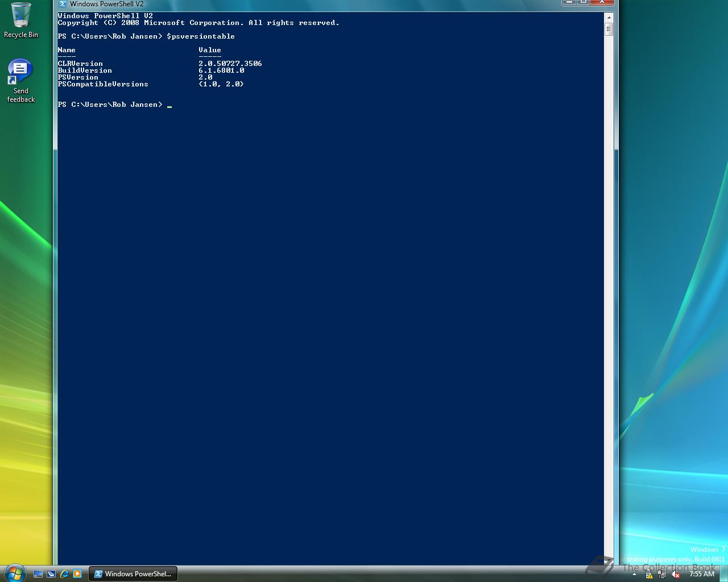Viewport: 728px width, 582px height.
Task: Click the $psversiontable command text
Action: point(201,36)
